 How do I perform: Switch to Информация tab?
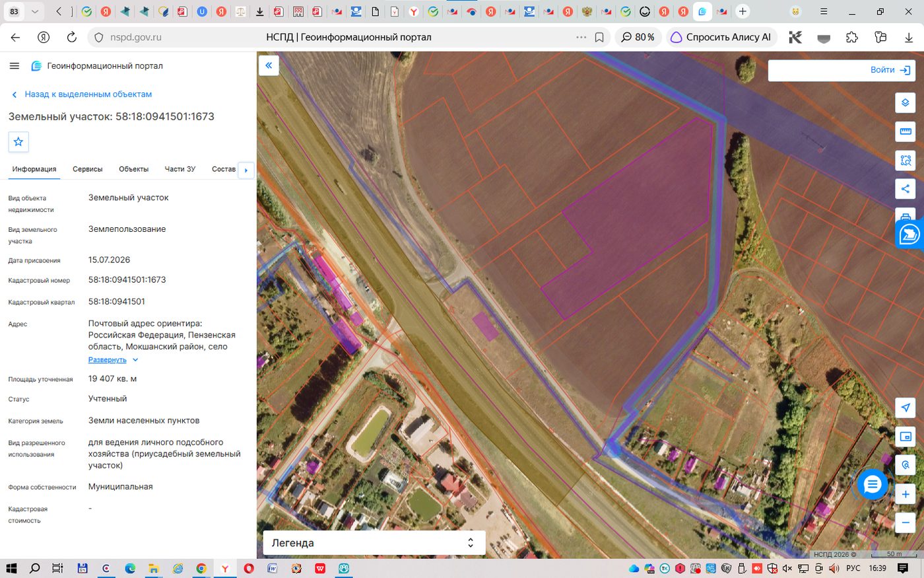(x=34, y=169)
